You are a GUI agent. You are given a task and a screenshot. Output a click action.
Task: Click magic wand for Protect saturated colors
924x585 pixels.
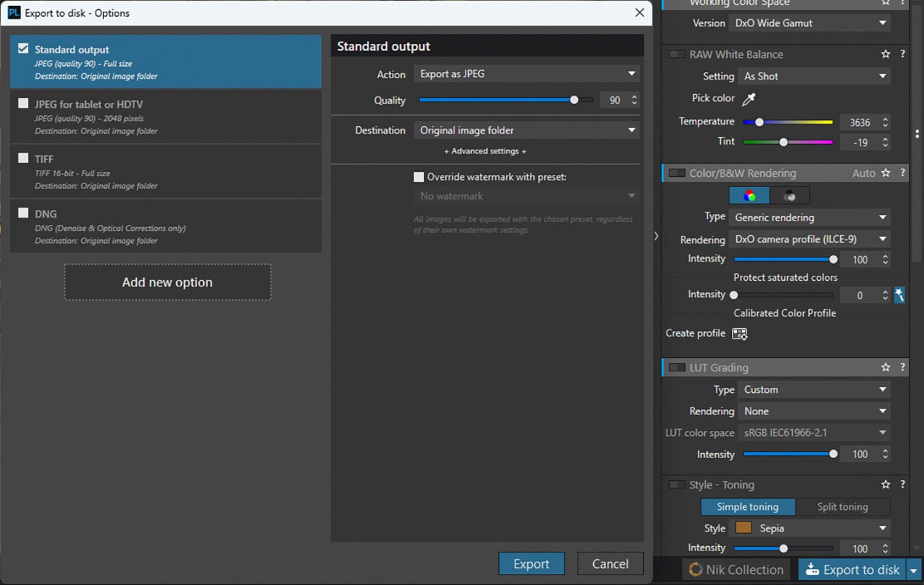point(899,295)
